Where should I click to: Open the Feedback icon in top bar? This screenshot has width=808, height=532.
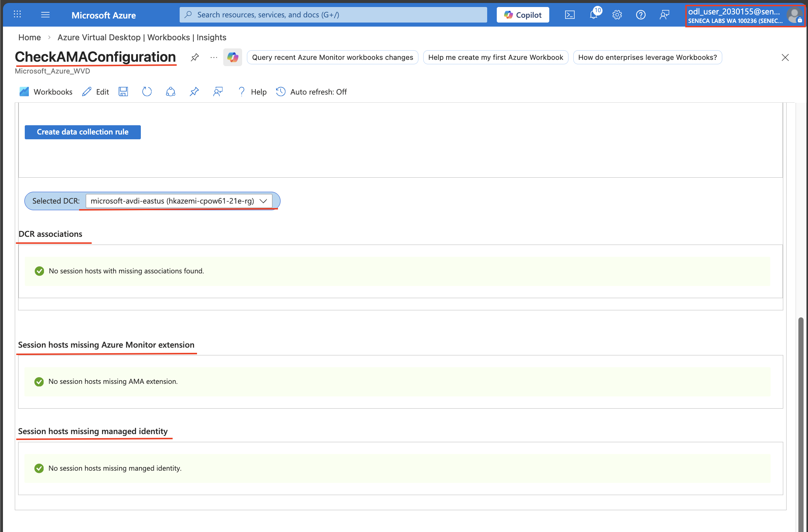[x=664, y=15]
